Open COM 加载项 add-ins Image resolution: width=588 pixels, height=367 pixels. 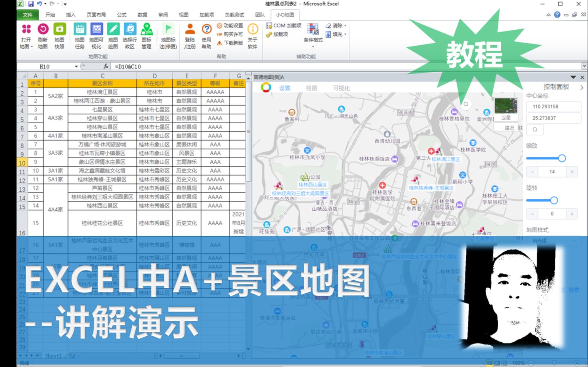[284, 25]
